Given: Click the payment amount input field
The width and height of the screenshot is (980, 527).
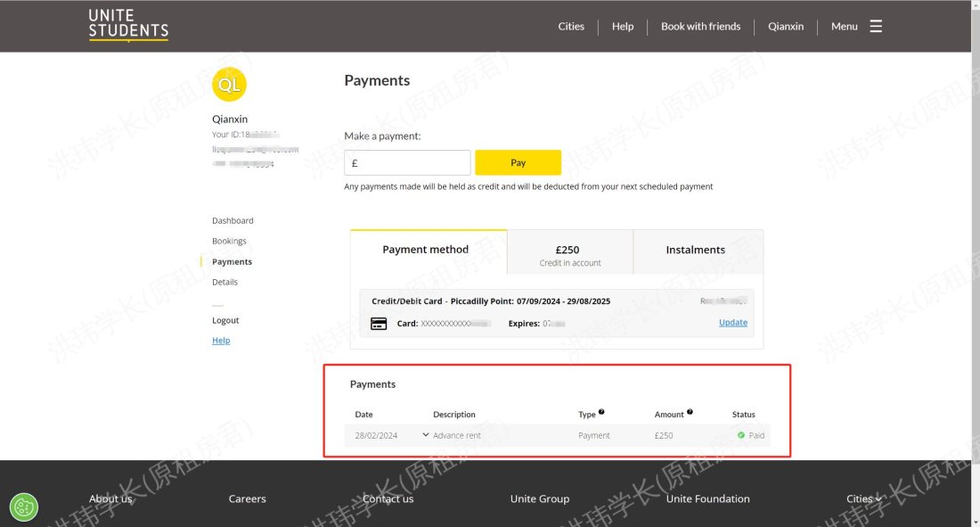Looking at the screenshot, I should click(407, 163).
